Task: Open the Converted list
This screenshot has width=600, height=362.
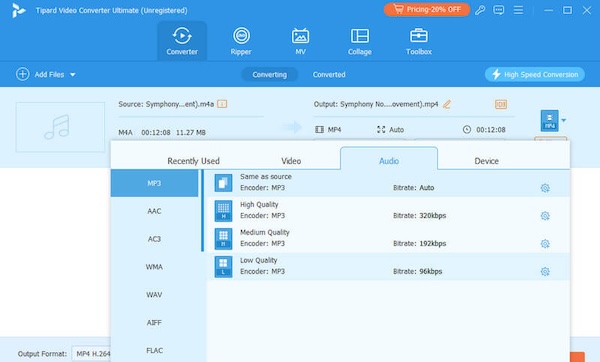Action: 329,75
